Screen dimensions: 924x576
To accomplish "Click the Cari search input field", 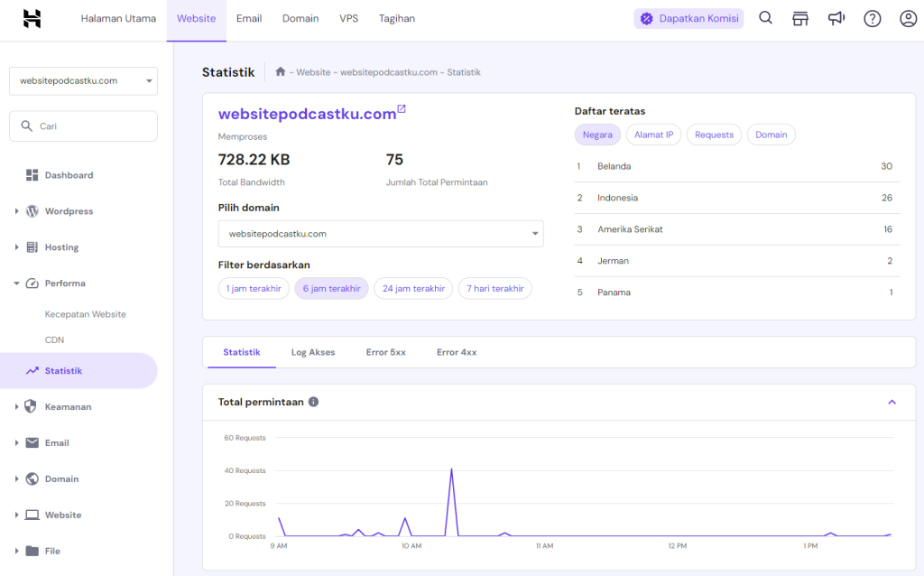I will pyautogui.click(x=83, y=125).
